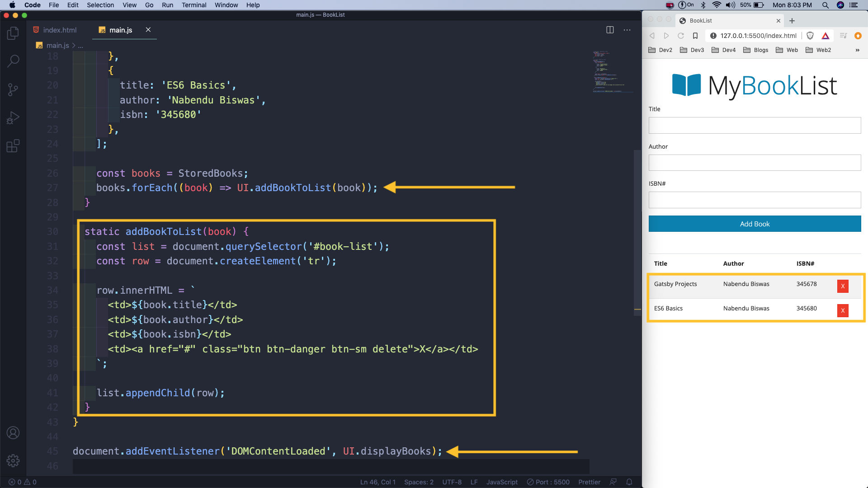This screenshot has width=868, height=488.
Task: Focus the Title input field
Action: pyautogui.click(x=755, y=125)
